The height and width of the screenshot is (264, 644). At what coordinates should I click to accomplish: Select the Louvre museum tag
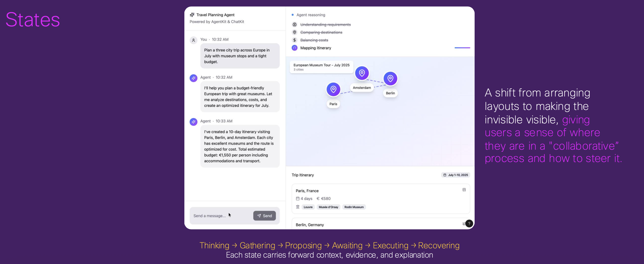click(308, 207)
